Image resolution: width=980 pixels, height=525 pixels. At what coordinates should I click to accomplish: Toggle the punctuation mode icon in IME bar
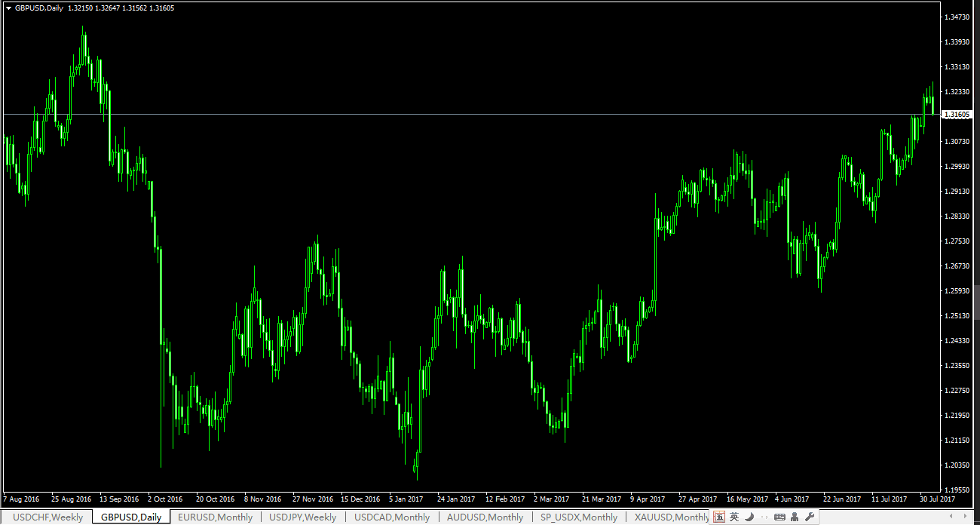tap(764, 517)
